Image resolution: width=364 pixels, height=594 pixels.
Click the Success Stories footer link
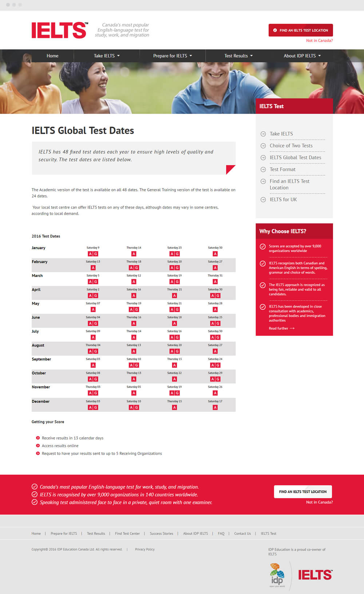[x=161, y=534]
